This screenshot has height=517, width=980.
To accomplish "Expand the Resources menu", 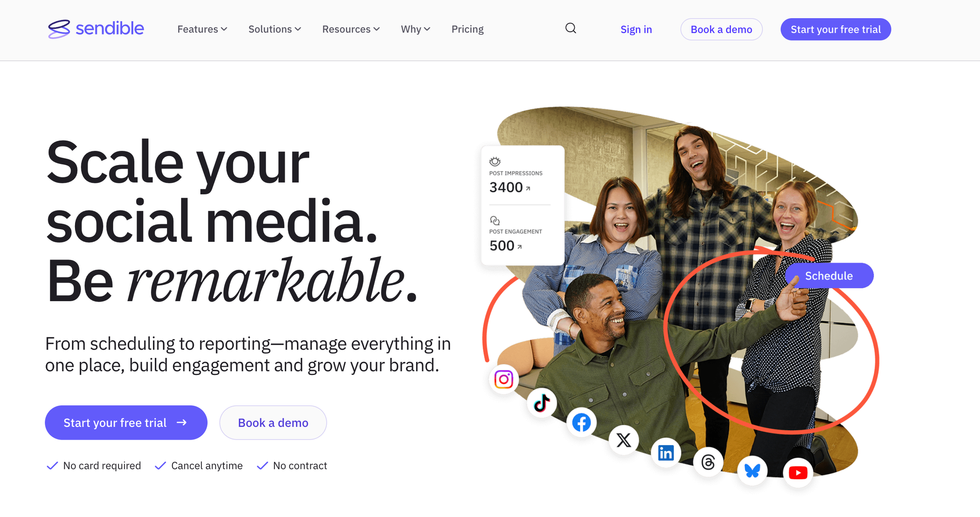I will [x=351, y=29].
